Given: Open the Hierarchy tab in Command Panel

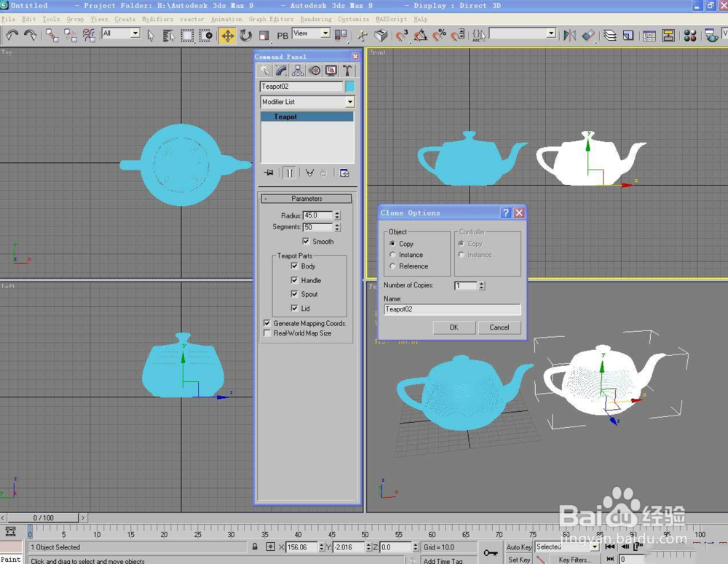Looking at the screenshot, I should pos(298,71).
